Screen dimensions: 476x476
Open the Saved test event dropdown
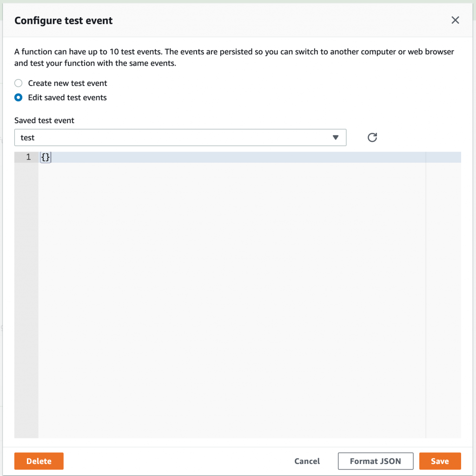click(180, 138)
